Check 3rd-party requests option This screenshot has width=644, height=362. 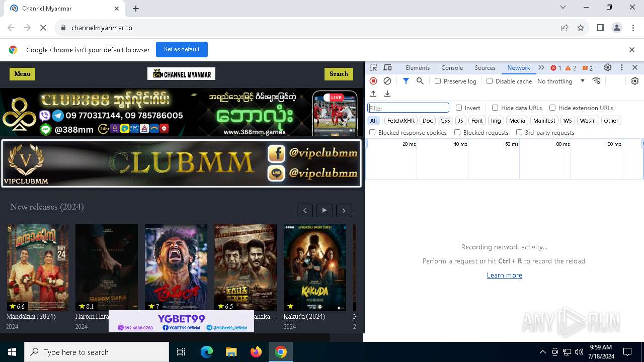tap(519, 132)
